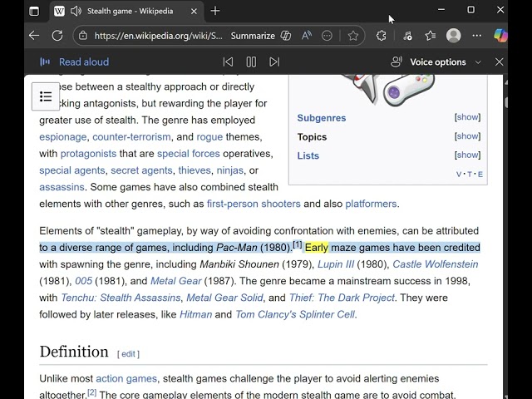Open the Subgenres link in infobox
Viewport: 532px width, 399px height.
tap(322, 118)
